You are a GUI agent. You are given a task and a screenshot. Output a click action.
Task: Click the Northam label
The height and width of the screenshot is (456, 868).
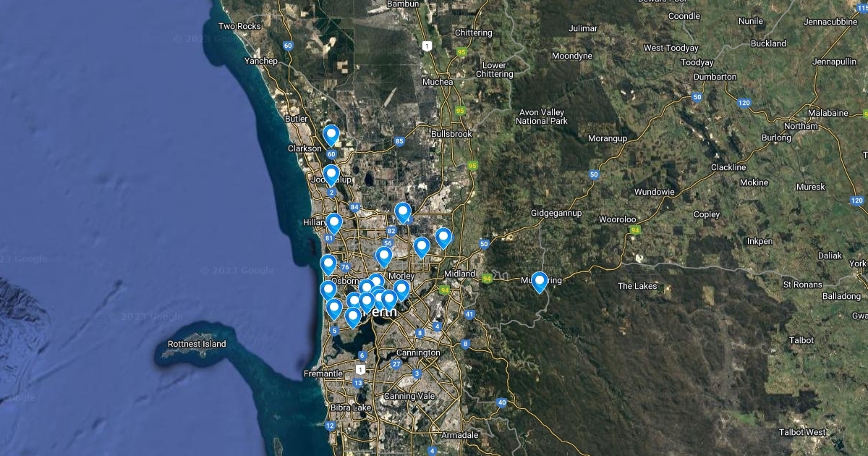(x=801, y=126)
